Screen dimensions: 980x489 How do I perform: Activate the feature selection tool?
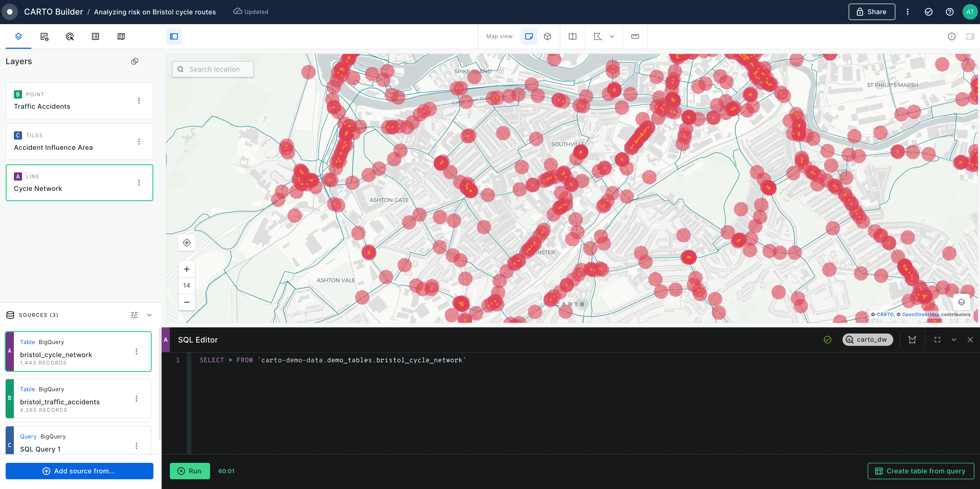(598, 36)
